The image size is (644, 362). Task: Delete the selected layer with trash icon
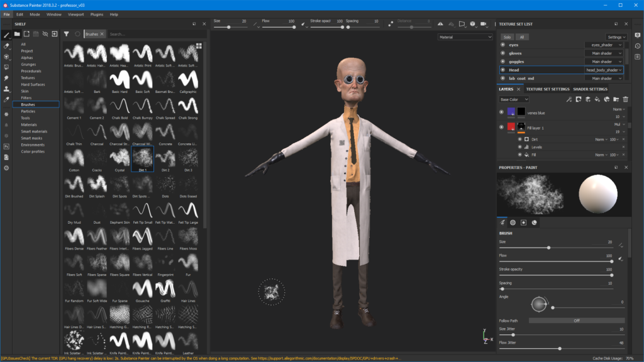[626, 99]
